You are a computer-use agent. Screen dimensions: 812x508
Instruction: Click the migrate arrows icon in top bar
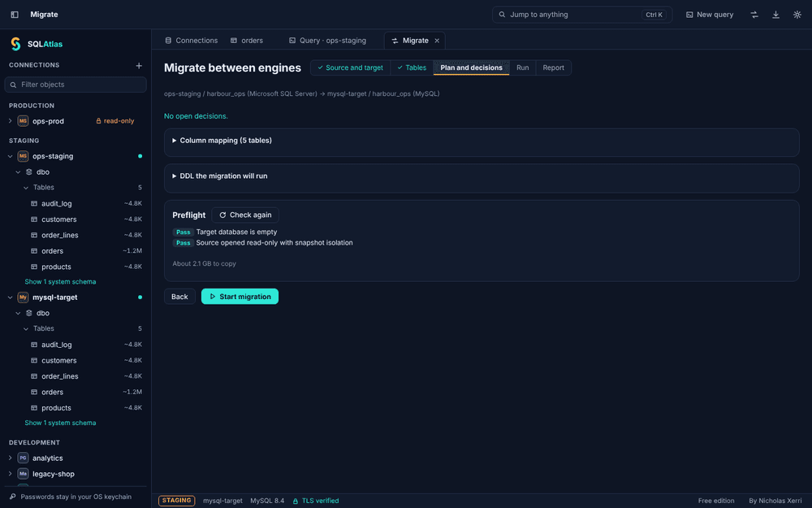pyautogui.click(x=754, y=15)
